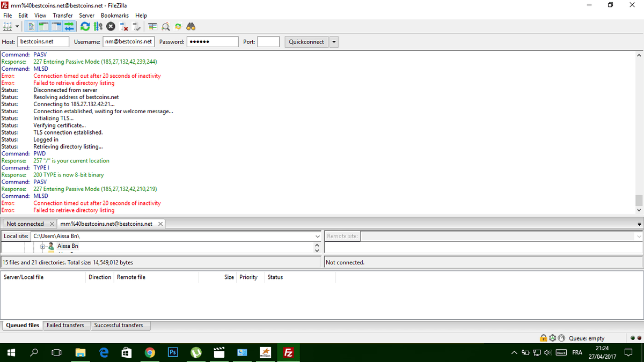Click message log scroll down arrow

[x=639, y=210]
